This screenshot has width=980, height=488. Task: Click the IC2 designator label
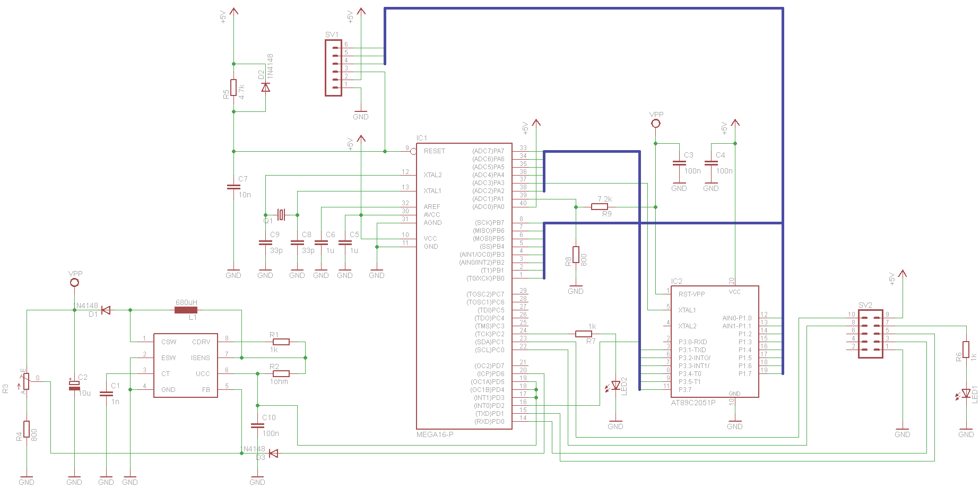(677, 281)
